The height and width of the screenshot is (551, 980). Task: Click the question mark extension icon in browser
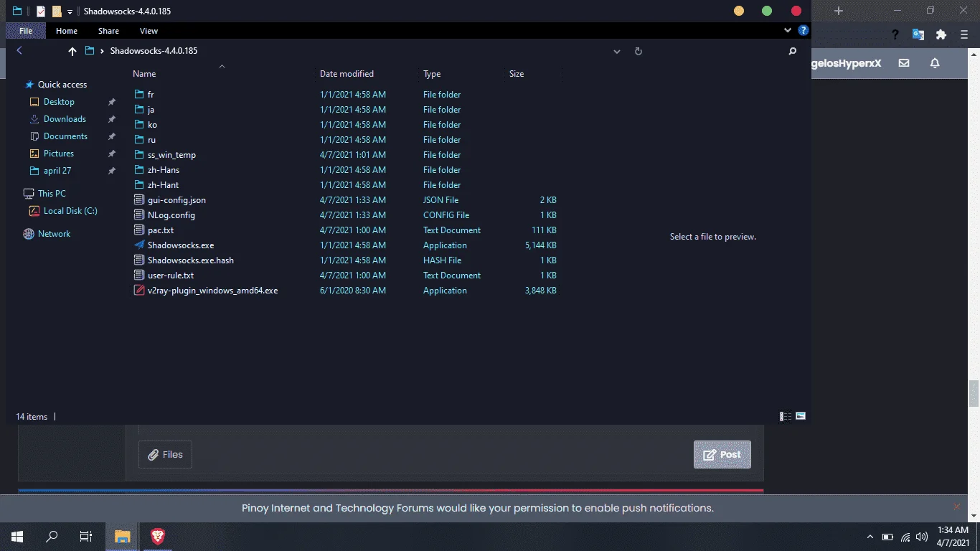895,34
